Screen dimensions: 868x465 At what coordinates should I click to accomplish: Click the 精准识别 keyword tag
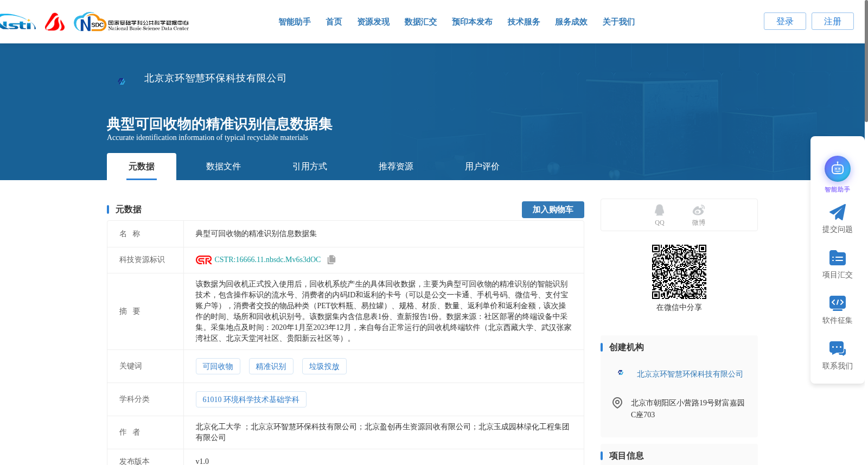[271, 366]
